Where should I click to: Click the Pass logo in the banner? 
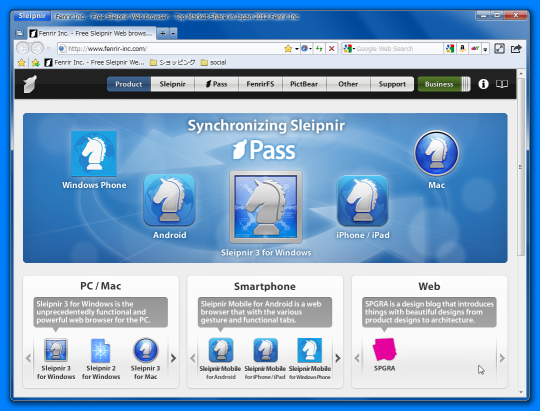264,150
